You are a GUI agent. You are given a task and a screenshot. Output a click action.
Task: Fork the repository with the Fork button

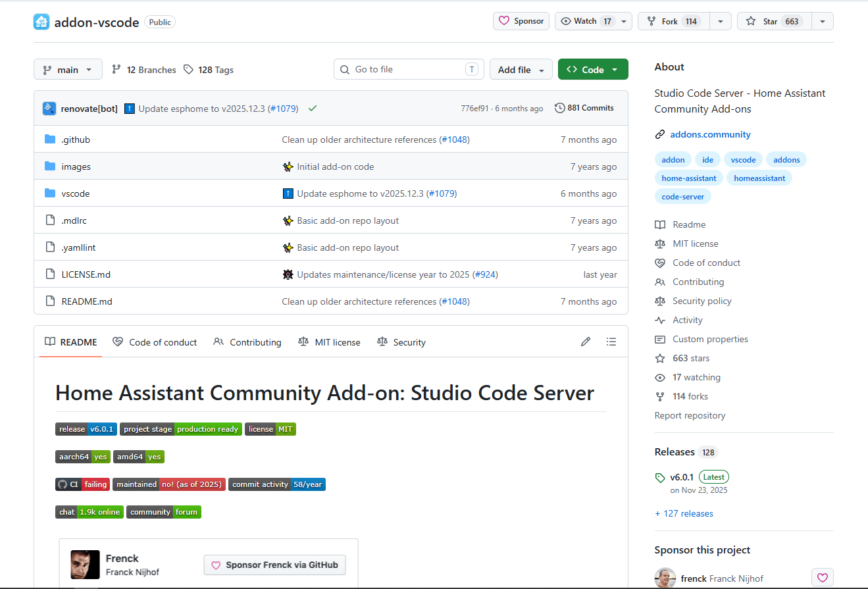(675, 21)
